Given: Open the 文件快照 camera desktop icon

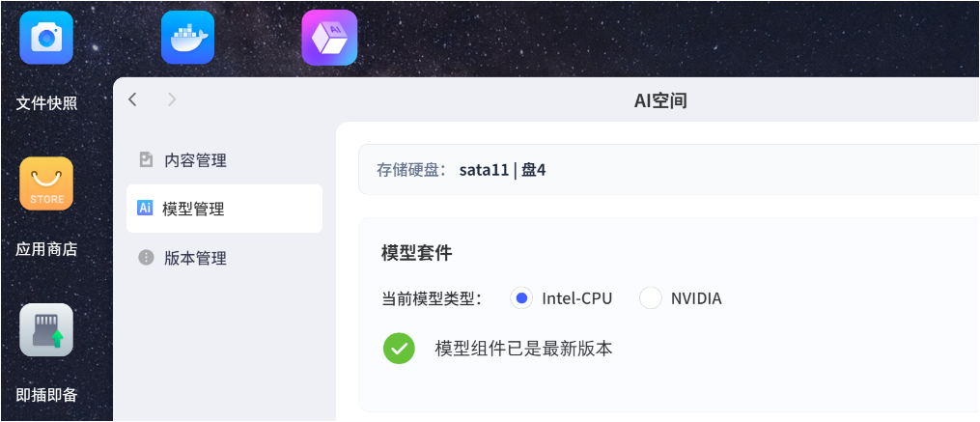Looking at the screenshot, I should pos(46,38).
